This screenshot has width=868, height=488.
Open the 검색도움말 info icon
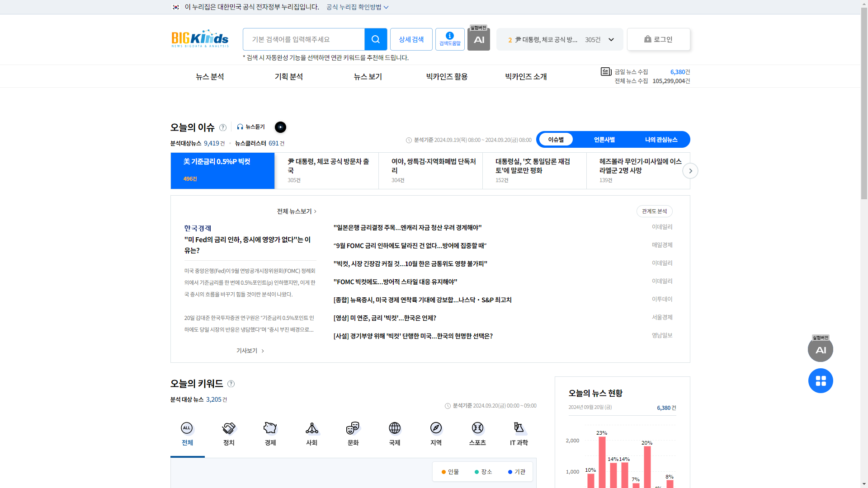(450, 39)
